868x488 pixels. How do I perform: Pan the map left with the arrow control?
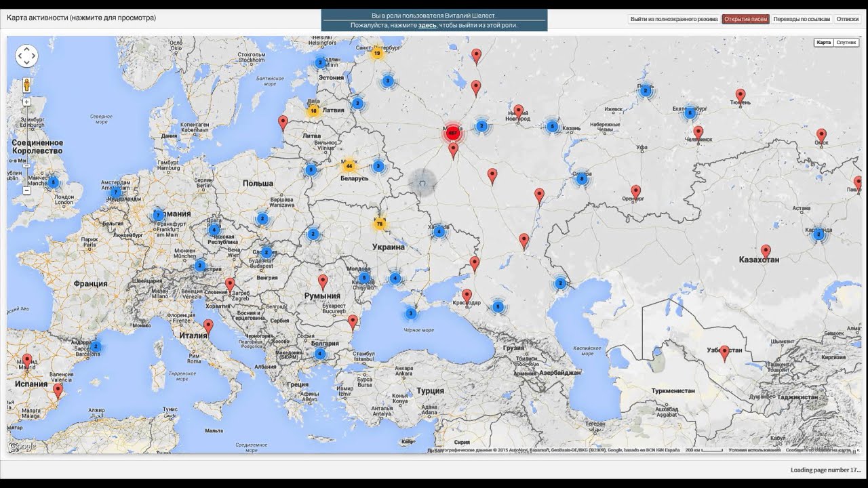pyautogui.click(x=20, y=56)
